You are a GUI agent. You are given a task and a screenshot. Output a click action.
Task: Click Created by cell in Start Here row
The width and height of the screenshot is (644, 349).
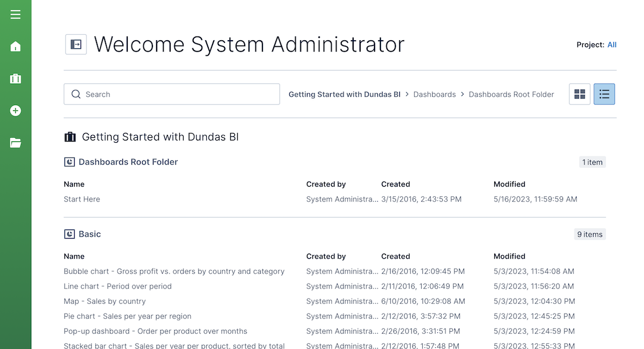click(x=342, y=199)
